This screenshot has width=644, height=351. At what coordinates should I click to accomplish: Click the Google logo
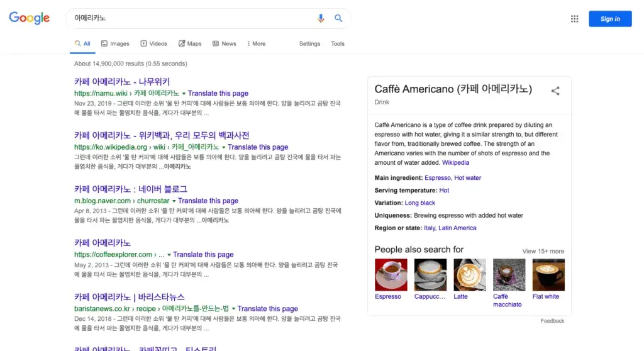[x=29, y=18]
